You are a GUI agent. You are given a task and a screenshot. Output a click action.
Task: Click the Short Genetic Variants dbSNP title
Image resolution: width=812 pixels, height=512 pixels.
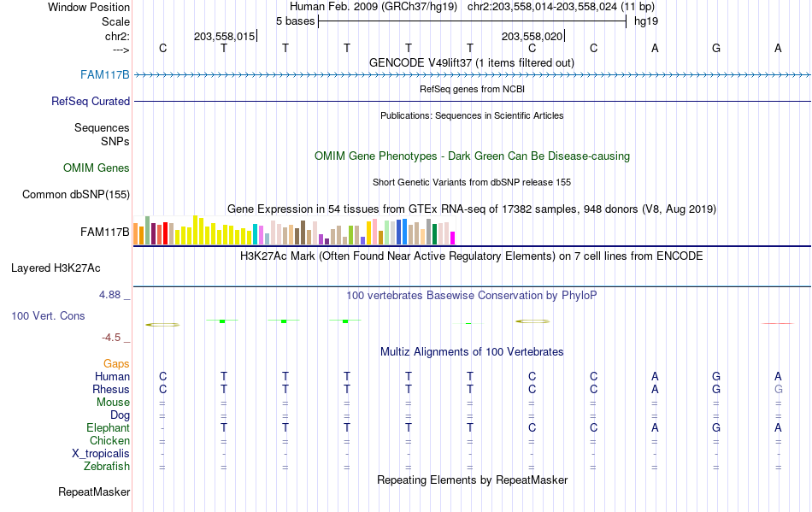pyautogui.click(x=472, y=182)
